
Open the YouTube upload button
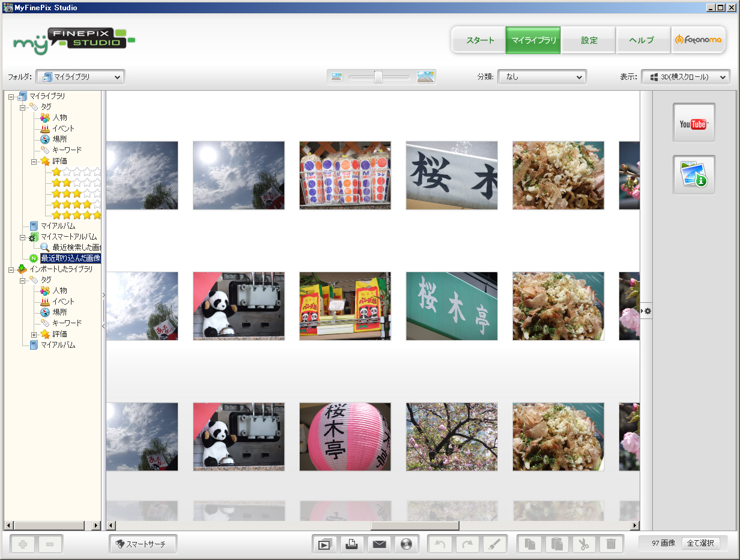694,123
